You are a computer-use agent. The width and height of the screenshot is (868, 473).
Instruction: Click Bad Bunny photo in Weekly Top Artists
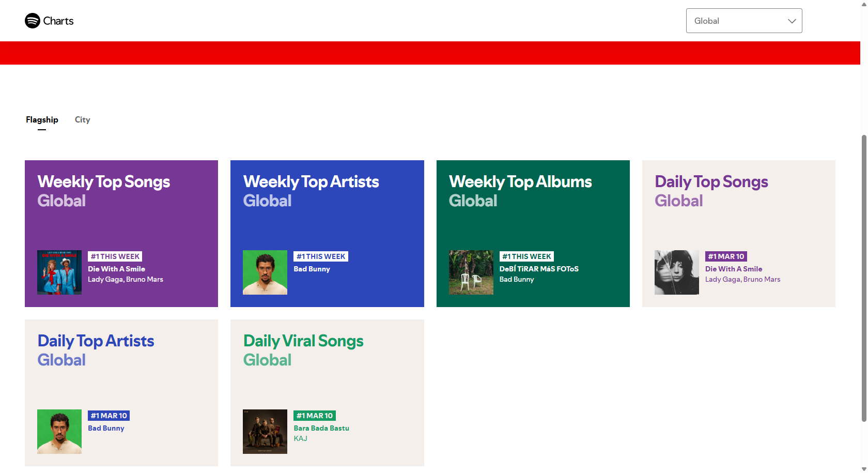pyautogui.click(x=265, y=272)
